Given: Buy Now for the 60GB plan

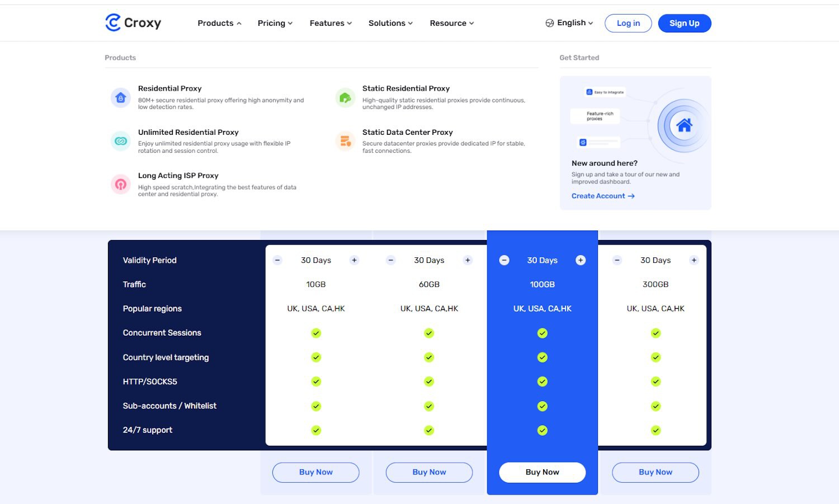Looking at the screenshot, I should [x=429, y=472].
